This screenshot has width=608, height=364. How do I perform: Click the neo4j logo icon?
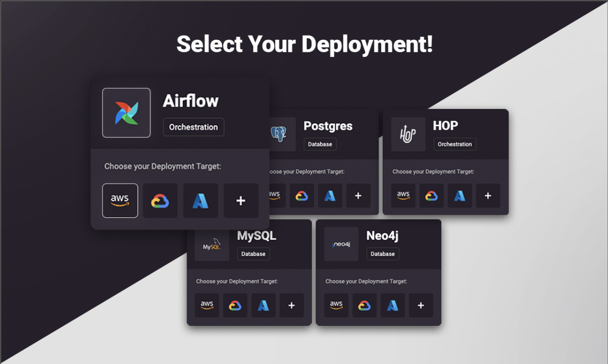tap(341, 244)
